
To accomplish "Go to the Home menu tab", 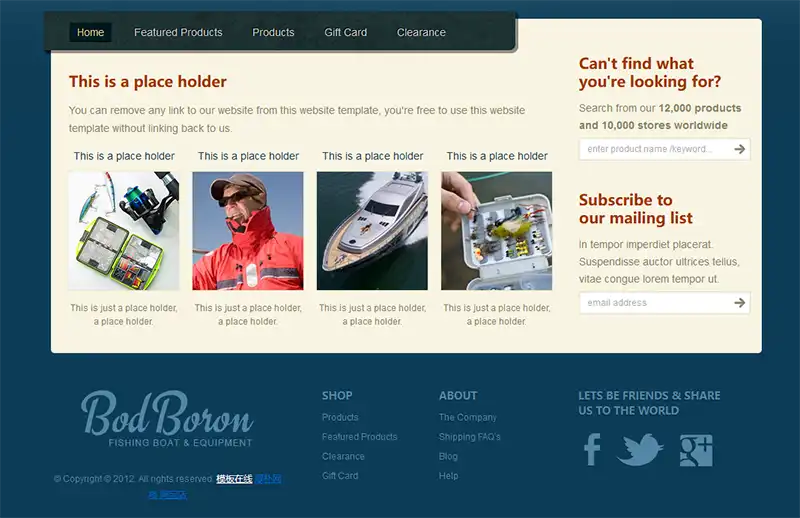I will (x=90, y=32).
